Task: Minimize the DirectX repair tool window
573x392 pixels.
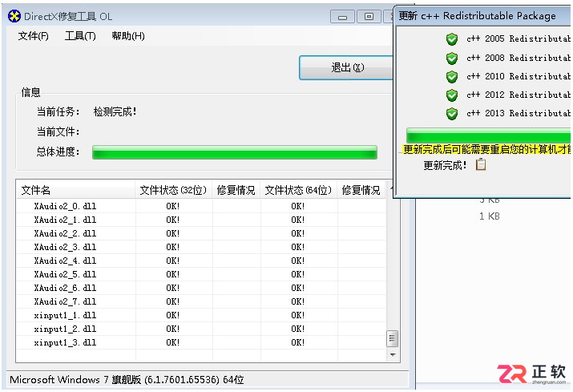Action: tap(342, 17)
